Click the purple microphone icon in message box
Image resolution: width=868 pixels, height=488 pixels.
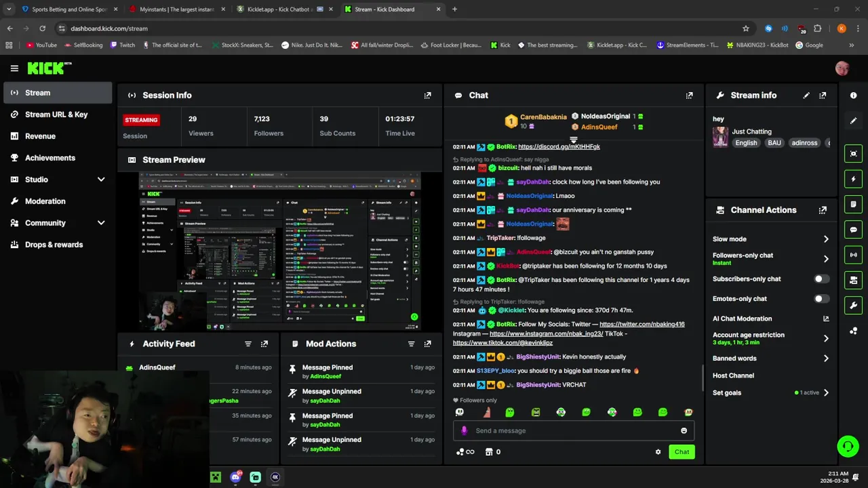point(464,431)
